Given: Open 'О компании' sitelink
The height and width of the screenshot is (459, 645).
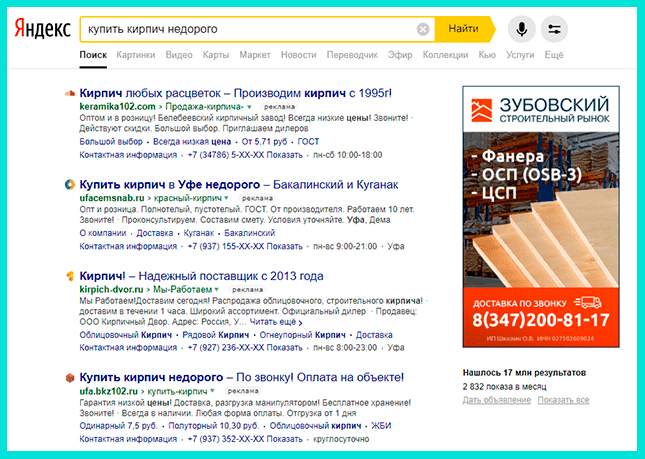Looking at the screenshot, I should (x=103, y=233).
